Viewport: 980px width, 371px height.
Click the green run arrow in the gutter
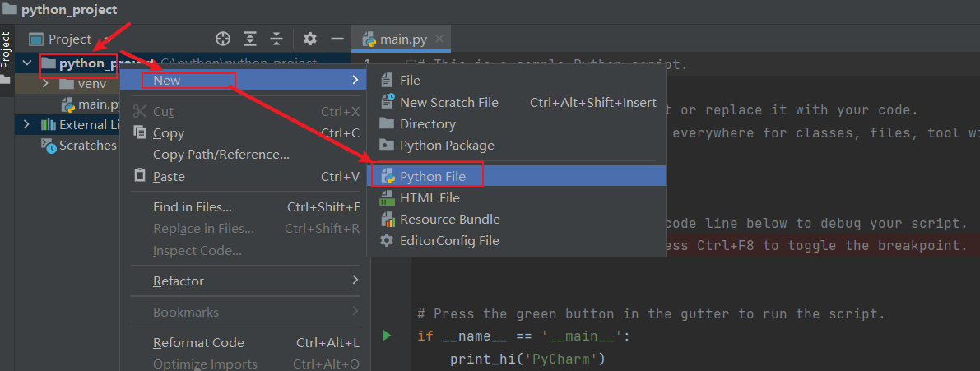coord(386,336)
